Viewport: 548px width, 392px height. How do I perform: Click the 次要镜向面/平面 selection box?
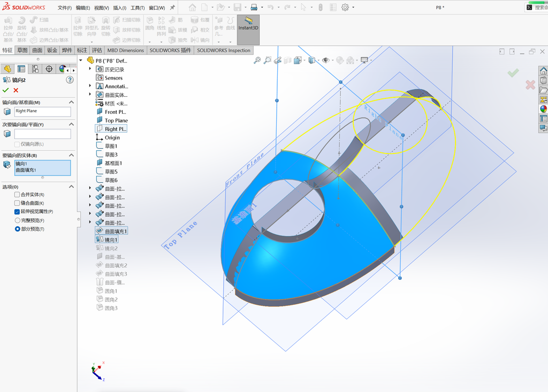(x=43, y=134)
